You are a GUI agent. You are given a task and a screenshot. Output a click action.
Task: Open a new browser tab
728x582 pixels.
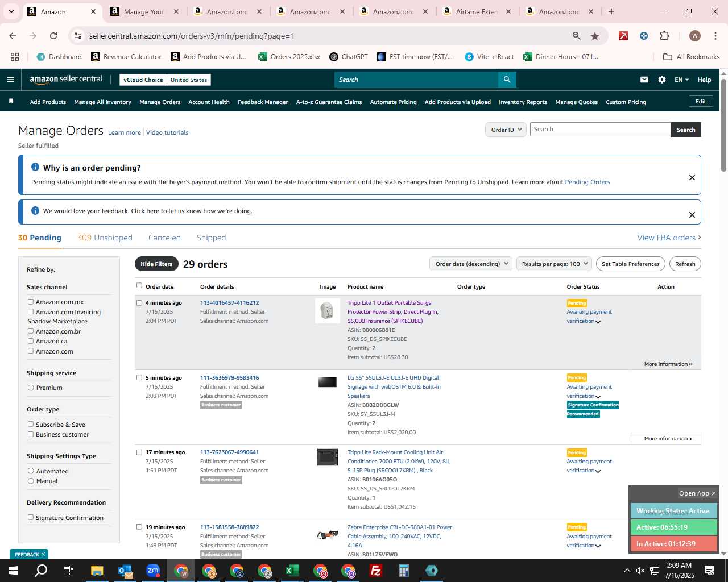(x=611, y=11)
